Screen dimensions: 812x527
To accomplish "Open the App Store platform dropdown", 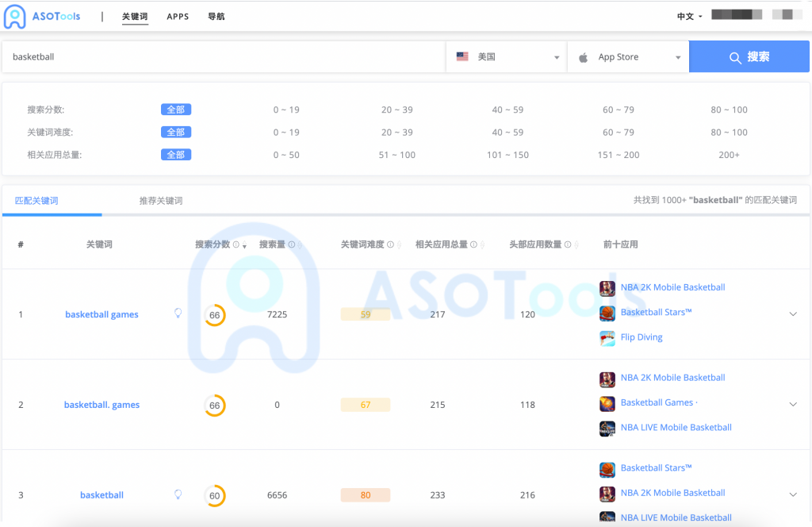I will click(628, 57).
